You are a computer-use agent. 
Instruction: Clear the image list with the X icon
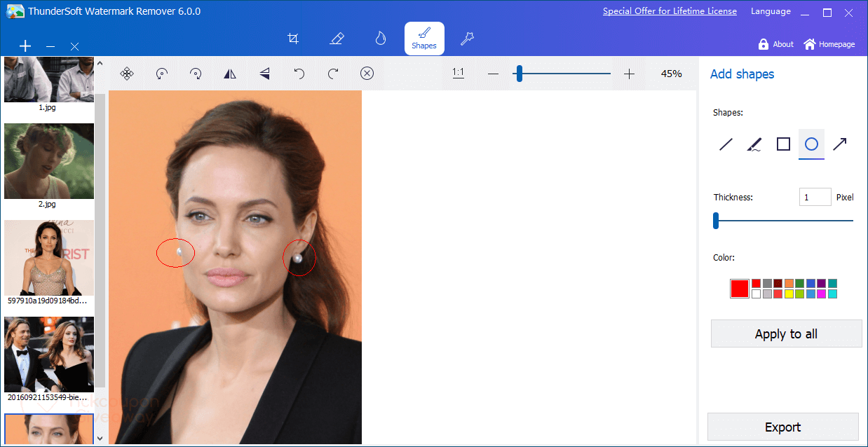click(x=74, y=46)
